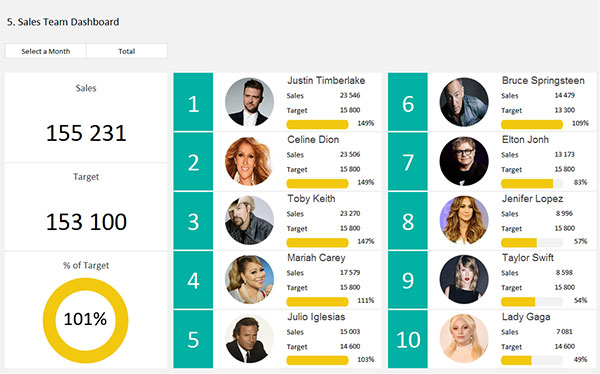The image size is (600, 374).
Task: Click the rank 1 teal tile
Action: (x=193, y=102)
